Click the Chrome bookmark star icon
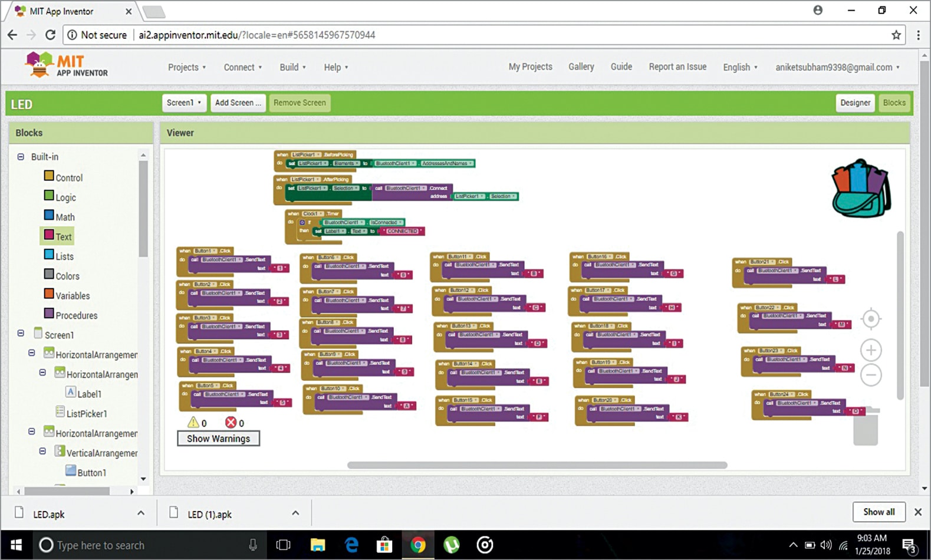Screen dimensions: 931x560 pyautogui.click(x=896, y=35)
